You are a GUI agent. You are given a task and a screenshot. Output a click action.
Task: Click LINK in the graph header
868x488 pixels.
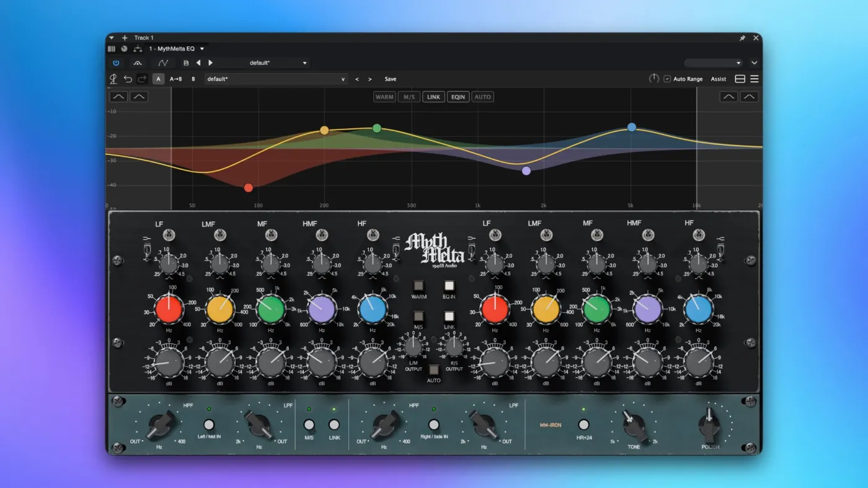click(x=434, y=97)
